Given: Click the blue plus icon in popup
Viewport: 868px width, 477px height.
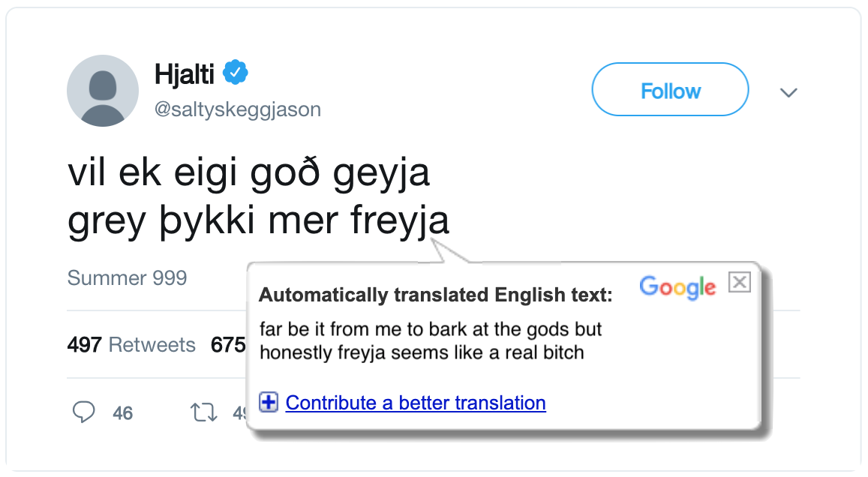Looking at the screenshot, I should [269, 402].
